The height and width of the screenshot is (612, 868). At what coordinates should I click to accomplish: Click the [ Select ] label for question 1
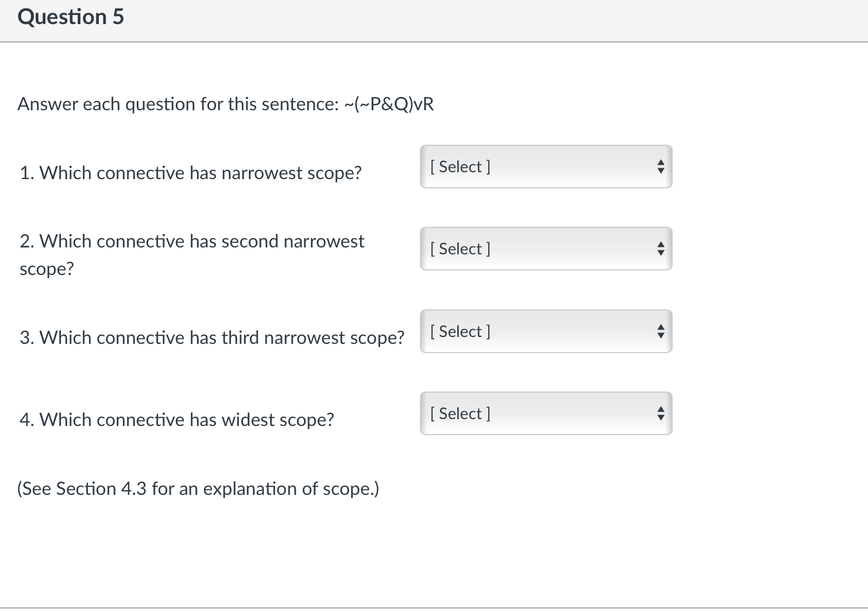(x=460, y=166)
